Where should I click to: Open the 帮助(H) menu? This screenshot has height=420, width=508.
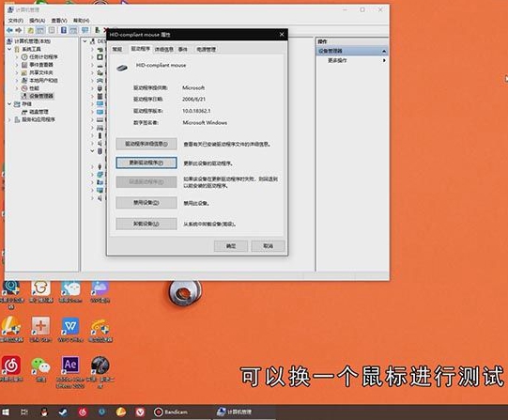coord(81,21)
